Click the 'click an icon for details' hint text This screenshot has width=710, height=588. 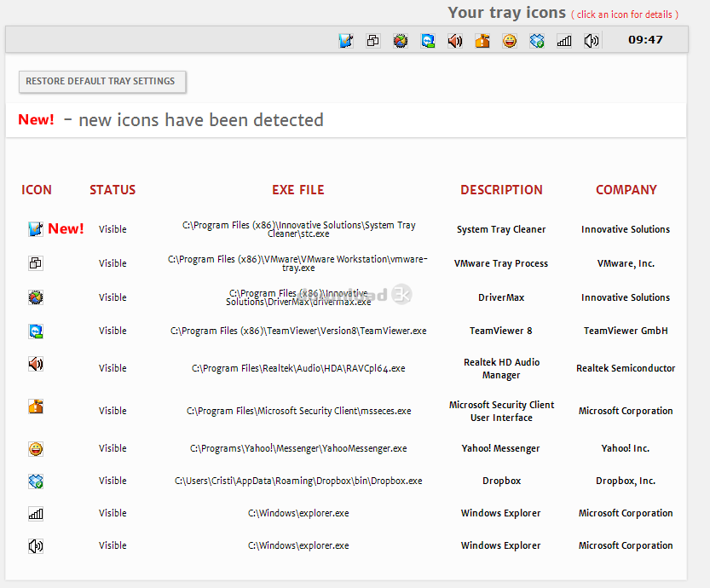click(x=625, y=14)
